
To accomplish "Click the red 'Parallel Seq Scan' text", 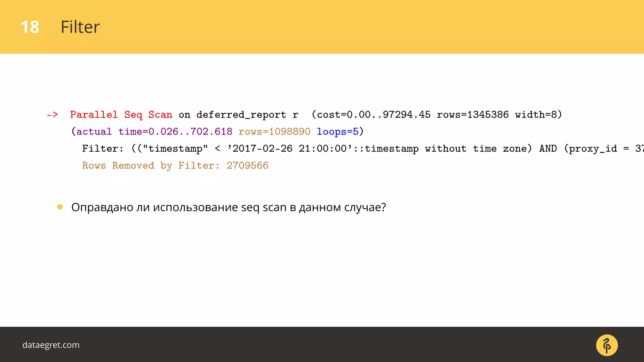I will pyautogui.click(x=121, y=115).
